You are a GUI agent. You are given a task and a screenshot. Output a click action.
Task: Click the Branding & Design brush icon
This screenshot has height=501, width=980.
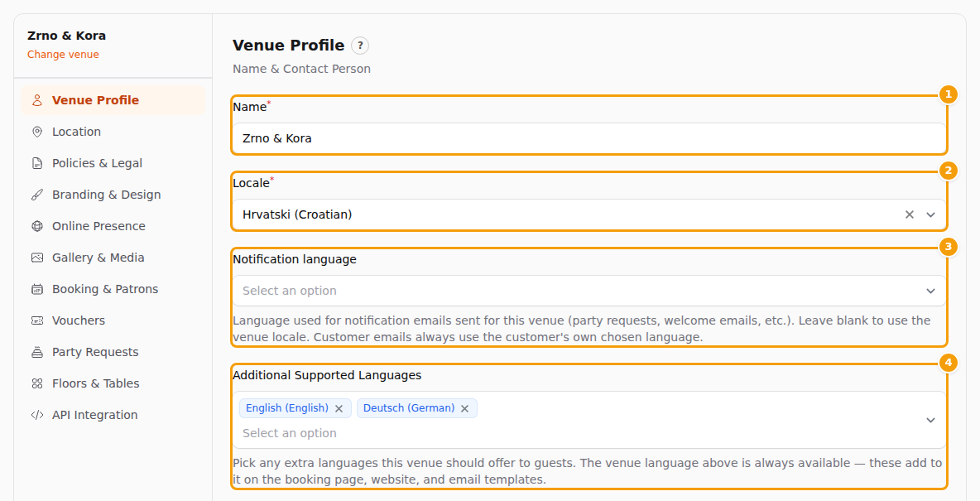(37, 195)
